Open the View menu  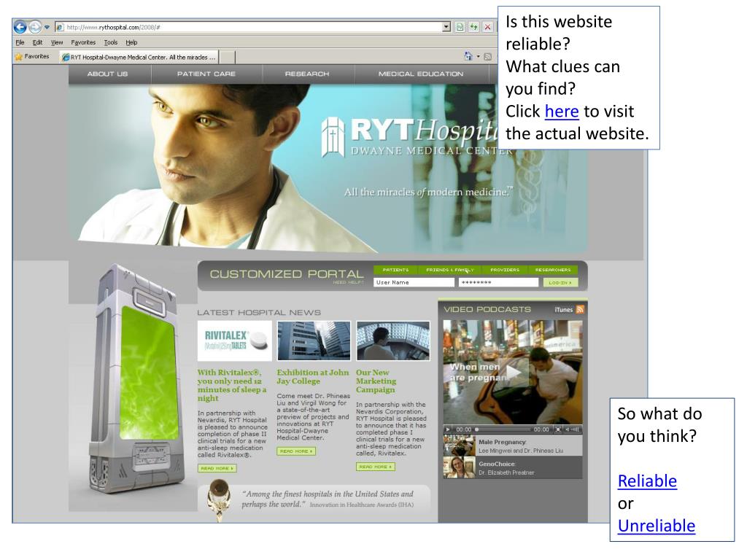pos(57,42)
